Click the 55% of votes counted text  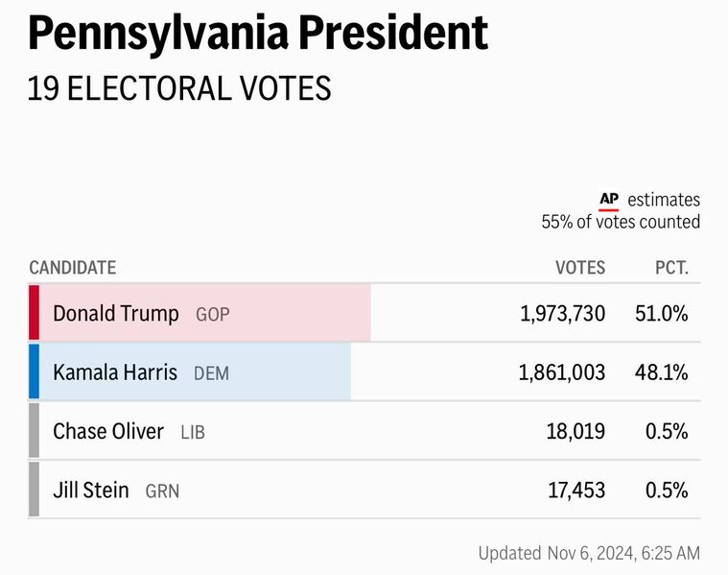(621, 222)
